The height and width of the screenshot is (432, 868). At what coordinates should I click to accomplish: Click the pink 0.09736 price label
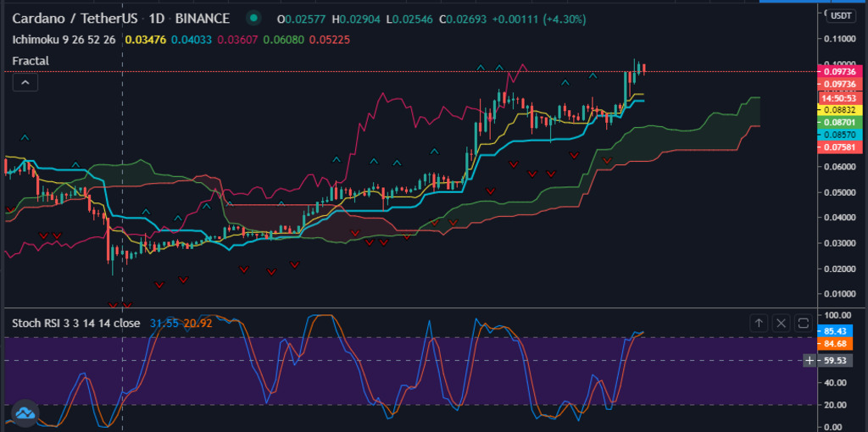coord(839,72)
